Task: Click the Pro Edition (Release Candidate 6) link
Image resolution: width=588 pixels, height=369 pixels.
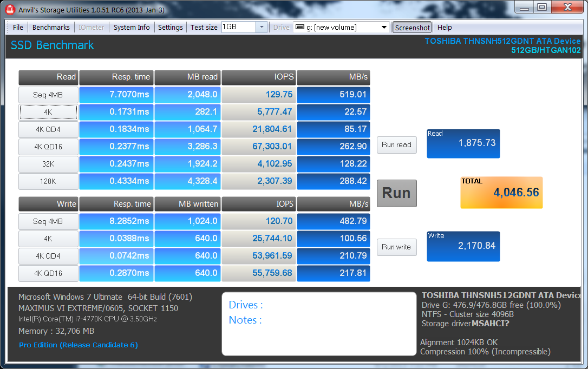Action: [x=79, y=345]
